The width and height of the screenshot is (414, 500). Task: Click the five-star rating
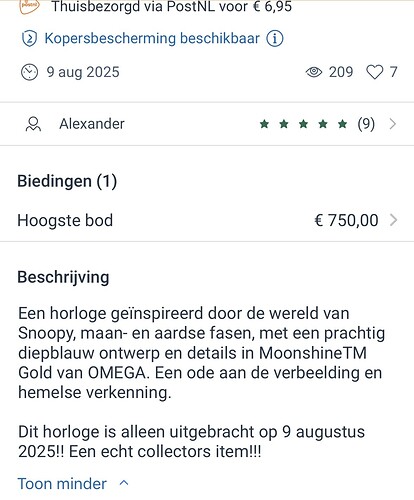(303, 124)
